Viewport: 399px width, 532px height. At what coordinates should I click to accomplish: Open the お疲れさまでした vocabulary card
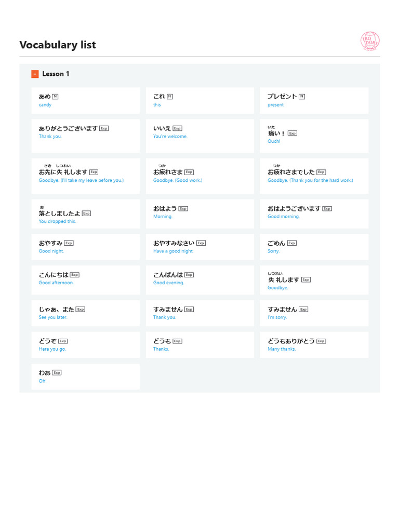click(314, 176)
